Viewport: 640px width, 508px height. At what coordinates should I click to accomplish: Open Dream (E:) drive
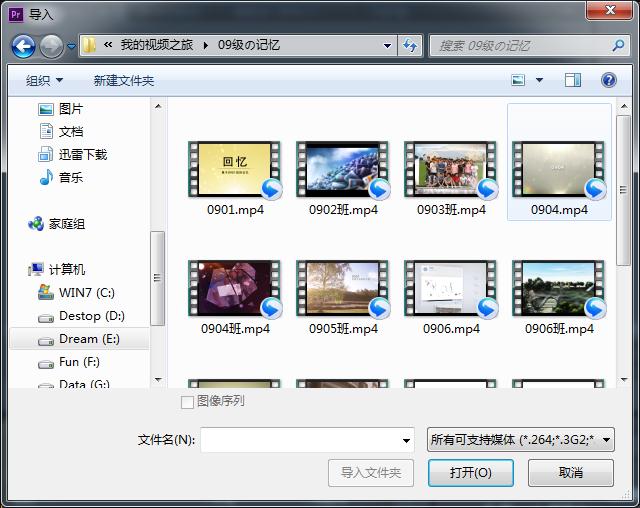coord(78,339)
